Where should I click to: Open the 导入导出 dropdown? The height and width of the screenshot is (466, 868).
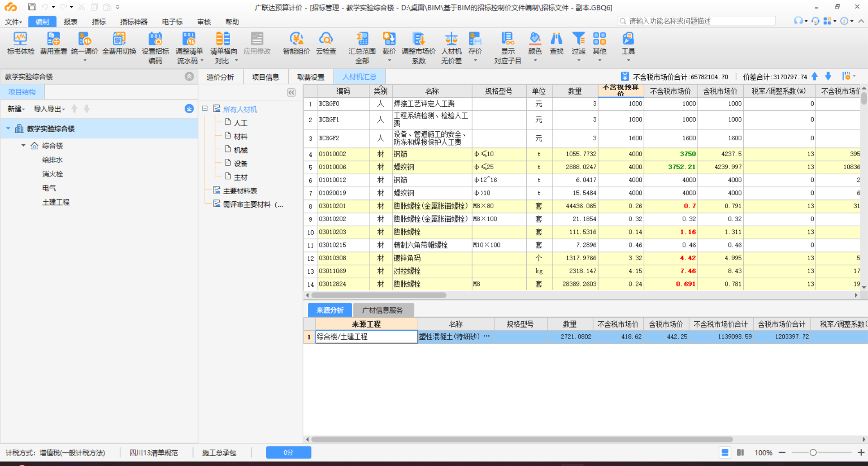49,109
